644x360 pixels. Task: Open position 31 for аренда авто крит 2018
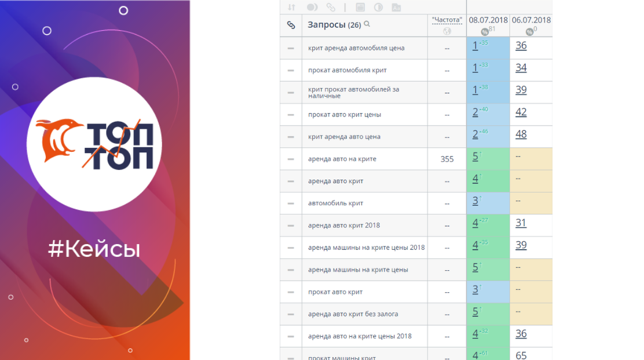click(521, 223)
